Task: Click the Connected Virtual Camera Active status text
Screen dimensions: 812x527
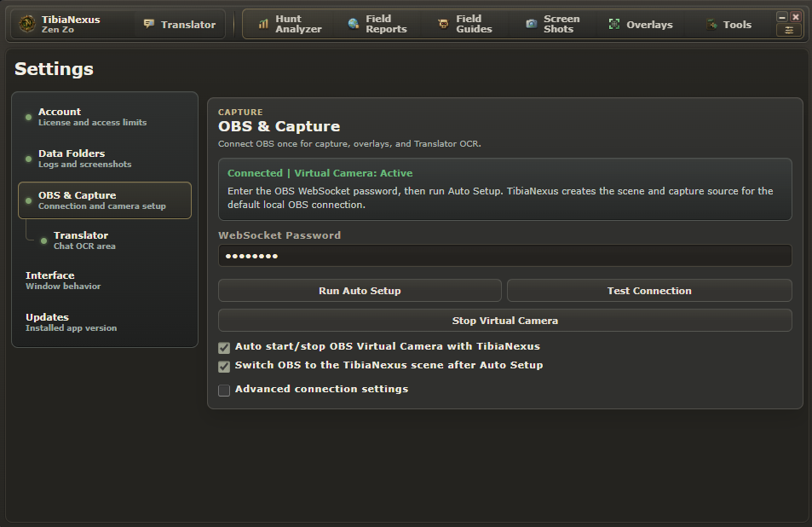Action: (x=320, y=173)
